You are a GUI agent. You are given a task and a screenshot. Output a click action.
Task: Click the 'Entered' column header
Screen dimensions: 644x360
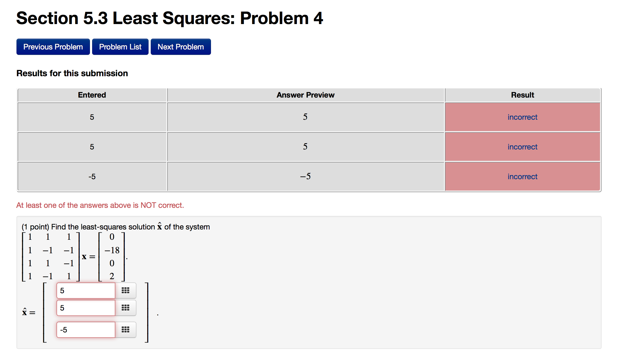pyautogui.click(x=92, y=95)
